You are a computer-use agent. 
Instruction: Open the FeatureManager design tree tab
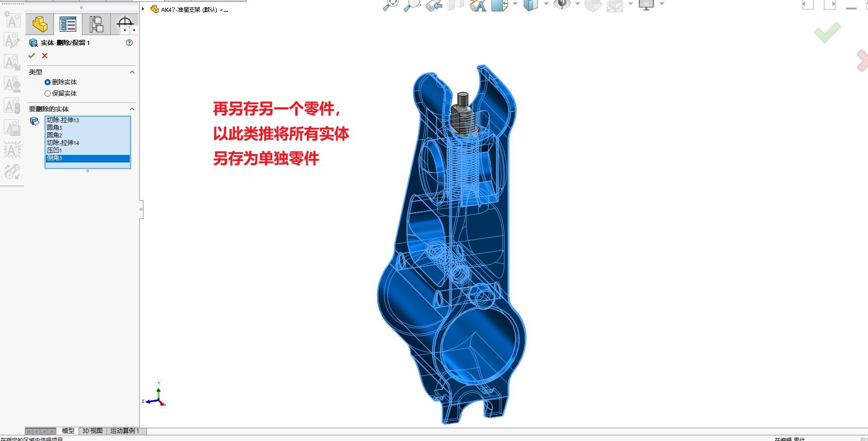39,24
